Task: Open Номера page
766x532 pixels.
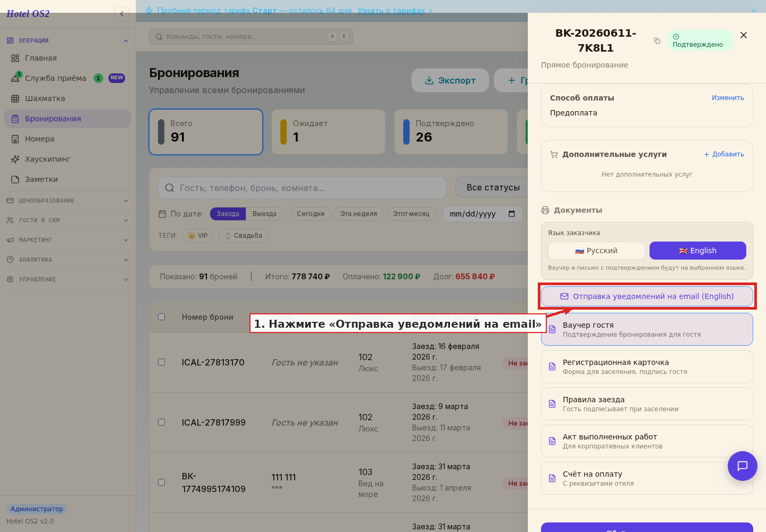Action: coord(68,139)
